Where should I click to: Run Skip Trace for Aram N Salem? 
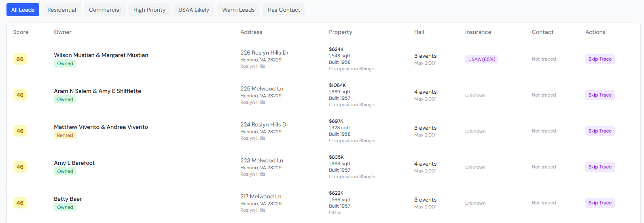point(600,95)
